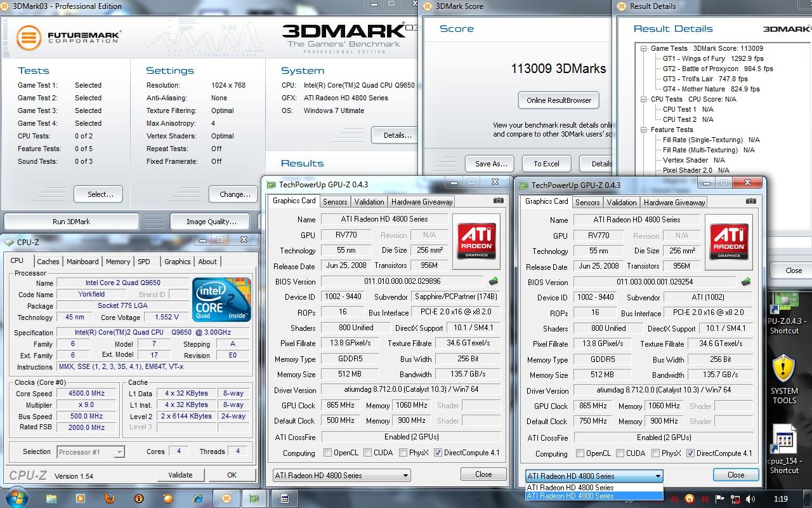Select GT4 - Mother Nature result row

tap(711, 89)
